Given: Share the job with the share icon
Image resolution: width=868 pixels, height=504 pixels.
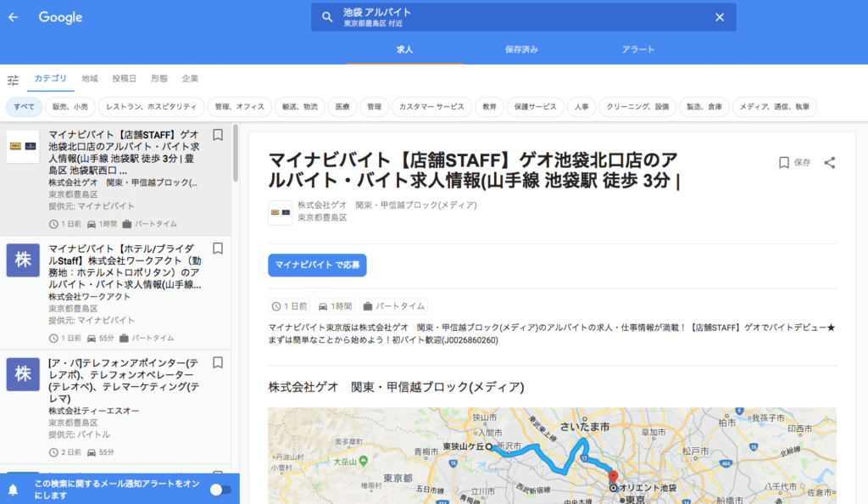Looking at the screenshot, I should tap(829, 162).
